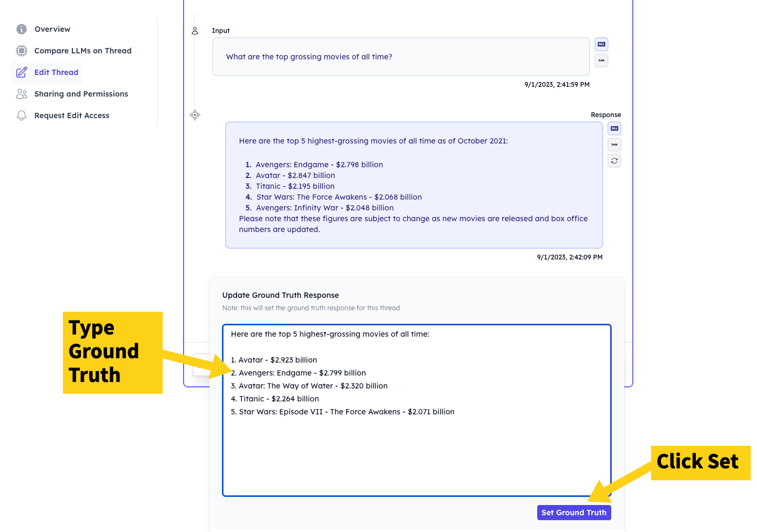
Task: Open the Overview menu item
Action: [52, 29]
